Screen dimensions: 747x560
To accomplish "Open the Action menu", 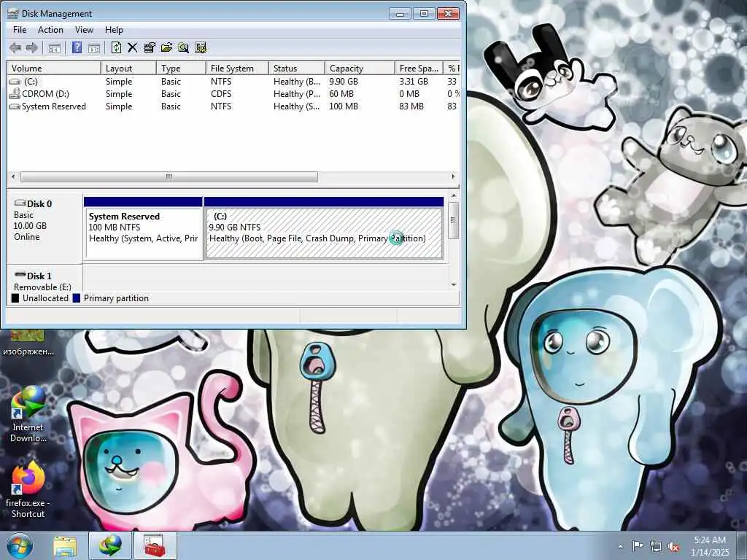I will click(x=50, y=29).
